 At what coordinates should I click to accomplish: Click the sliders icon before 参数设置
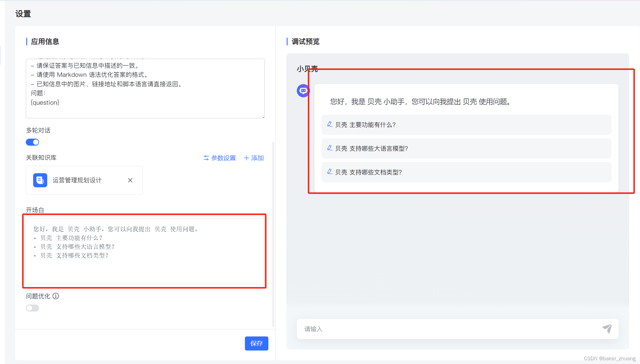(206, 158)
